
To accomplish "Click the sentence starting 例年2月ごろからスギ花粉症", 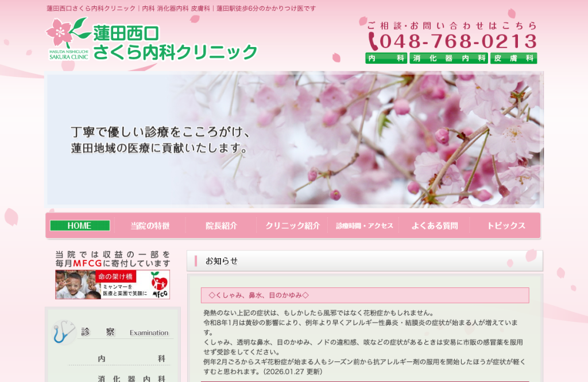I will coord(364,367).
